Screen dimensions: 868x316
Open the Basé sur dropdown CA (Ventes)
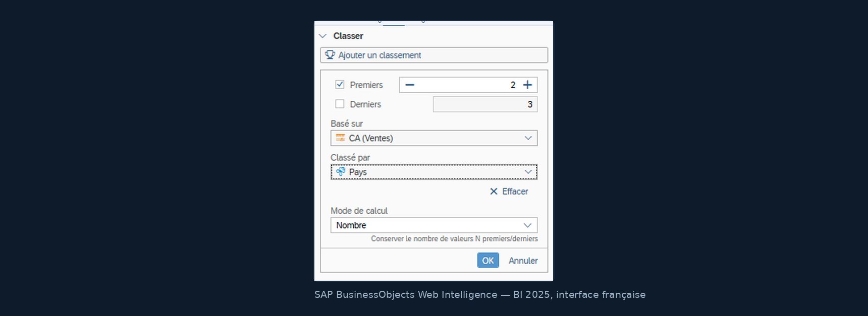tap(434, 138)
